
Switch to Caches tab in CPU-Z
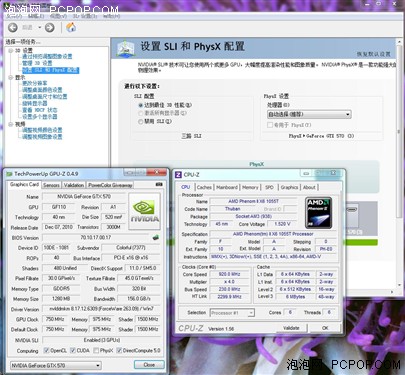(204, 187)
